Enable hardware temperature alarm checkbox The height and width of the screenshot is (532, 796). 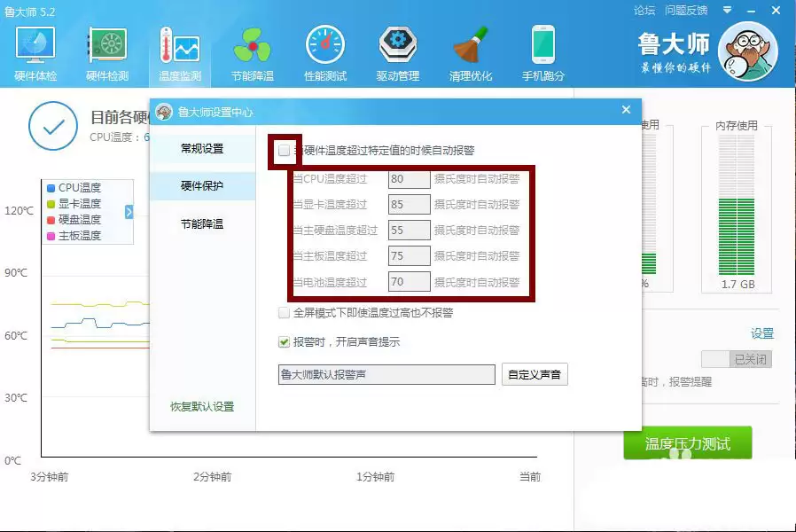[284, 151]
